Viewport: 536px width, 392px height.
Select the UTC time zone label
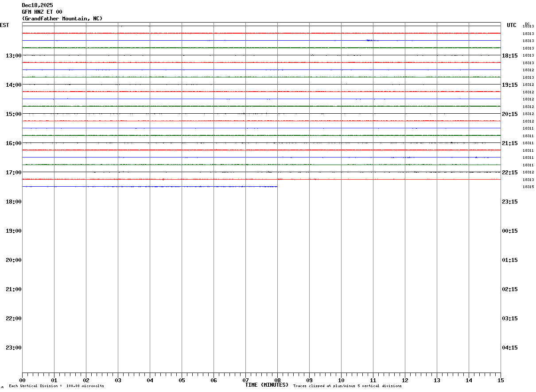512,25
